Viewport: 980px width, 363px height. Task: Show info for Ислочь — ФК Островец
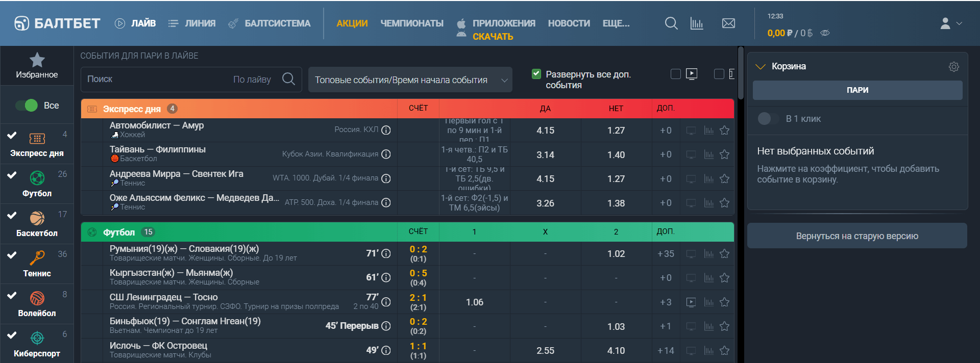click(386, 350)
